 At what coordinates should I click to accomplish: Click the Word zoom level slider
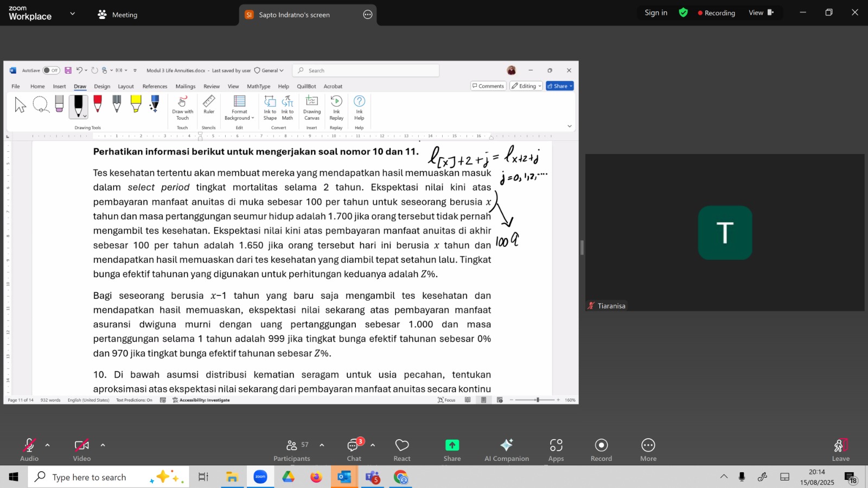(x=537, y=400)
